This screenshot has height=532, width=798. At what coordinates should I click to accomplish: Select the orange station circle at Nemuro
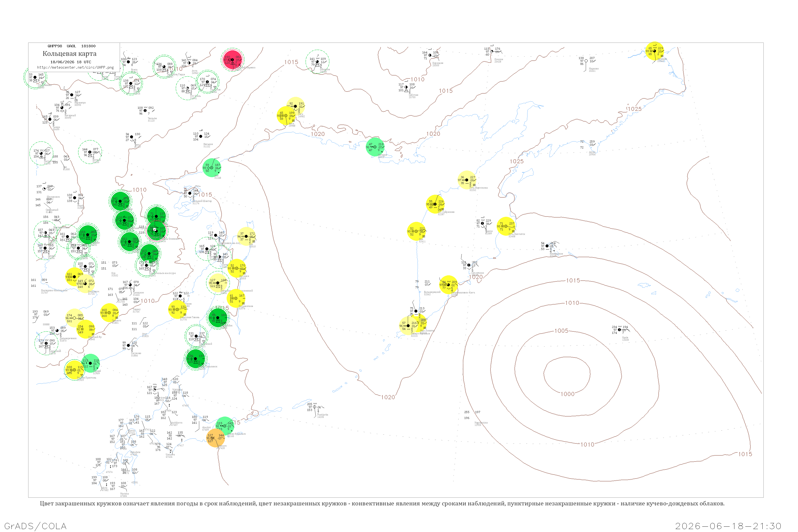[x=215, y=438]
